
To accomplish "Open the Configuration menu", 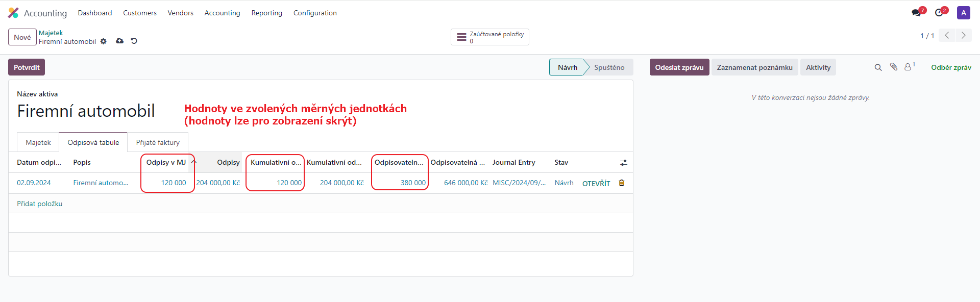I will (315, 13).
